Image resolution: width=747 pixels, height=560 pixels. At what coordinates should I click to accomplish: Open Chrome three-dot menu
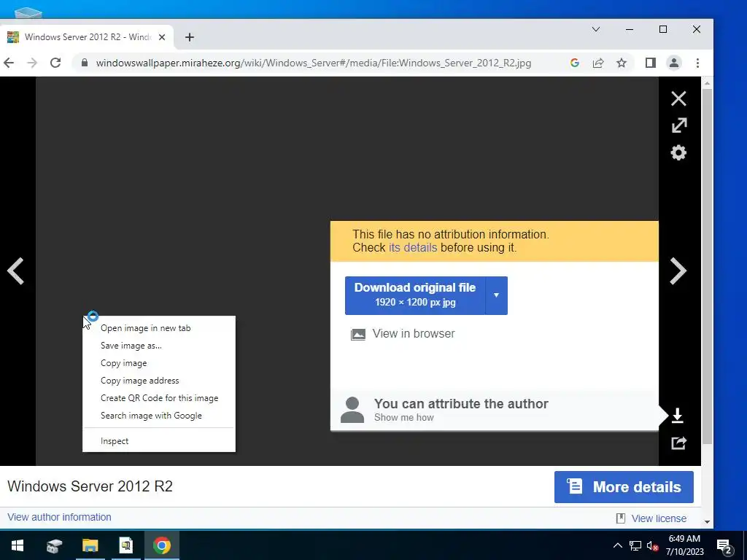[697, 63]
